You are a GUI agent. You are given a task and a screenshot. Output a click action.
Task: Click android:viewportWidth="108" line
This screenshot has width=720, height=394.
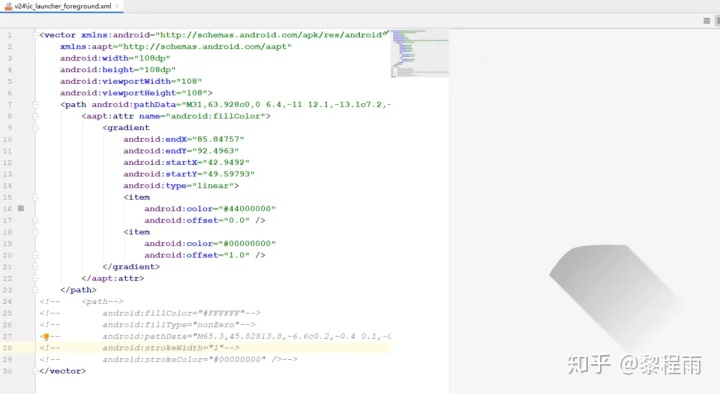(130, 81)
